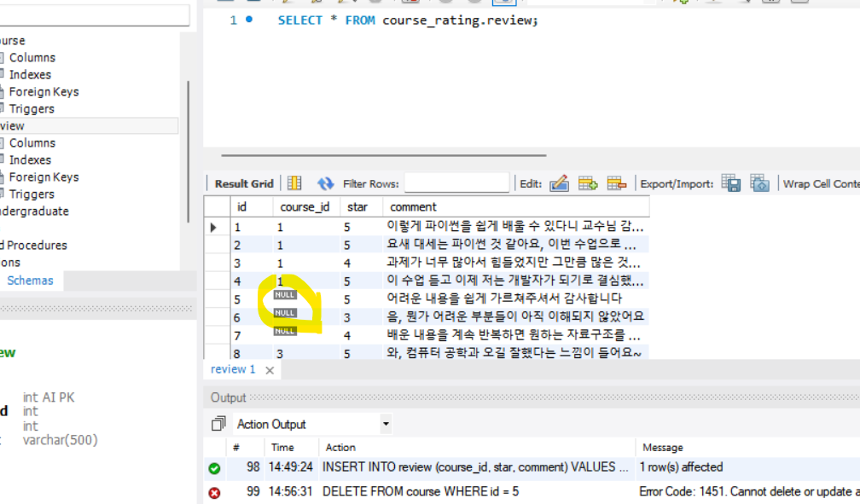Click Error Code 1451 message text

tap(749, 491)
